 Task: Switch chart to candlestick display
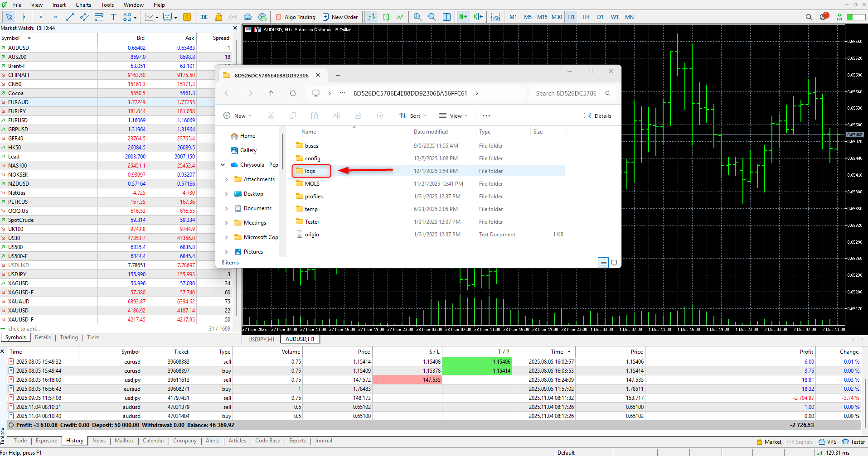coord(386,17)
